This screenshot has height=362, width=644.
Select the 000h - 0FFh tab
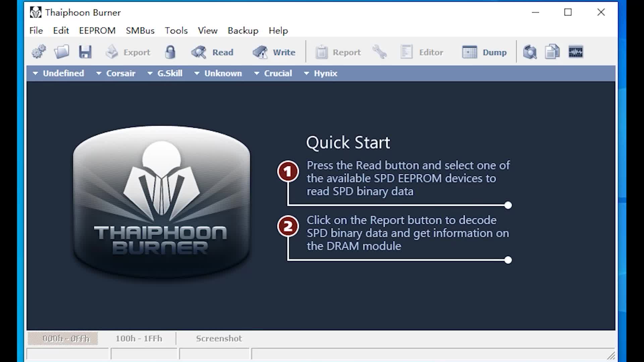(63, 339)
